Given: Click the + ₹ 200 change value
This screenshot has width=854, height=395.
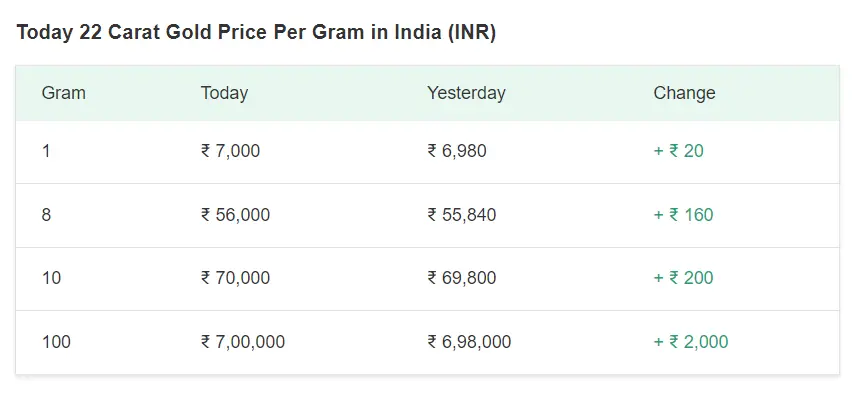Looking at the screenshot, I should (x=684, y=278).
